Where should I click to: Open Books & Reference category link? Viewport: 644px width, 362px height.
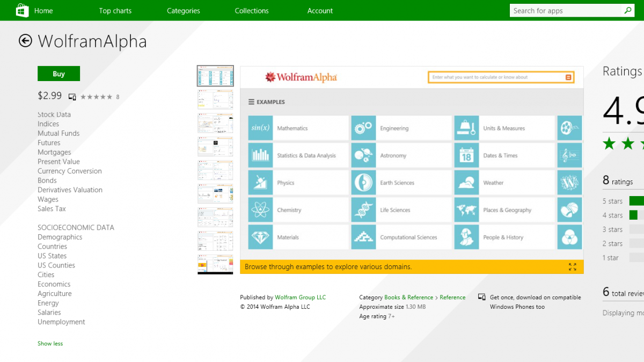(x=409, y=297)
